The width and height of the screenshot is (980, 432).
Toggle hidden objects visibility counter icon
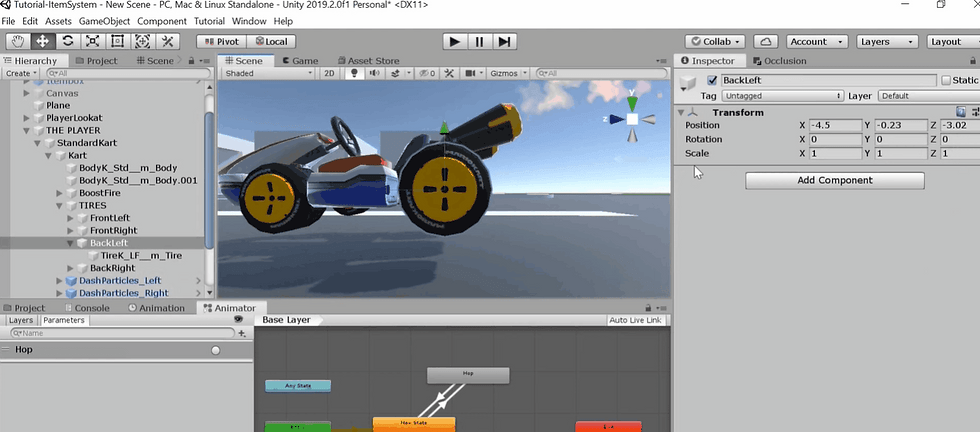point(428,73)
